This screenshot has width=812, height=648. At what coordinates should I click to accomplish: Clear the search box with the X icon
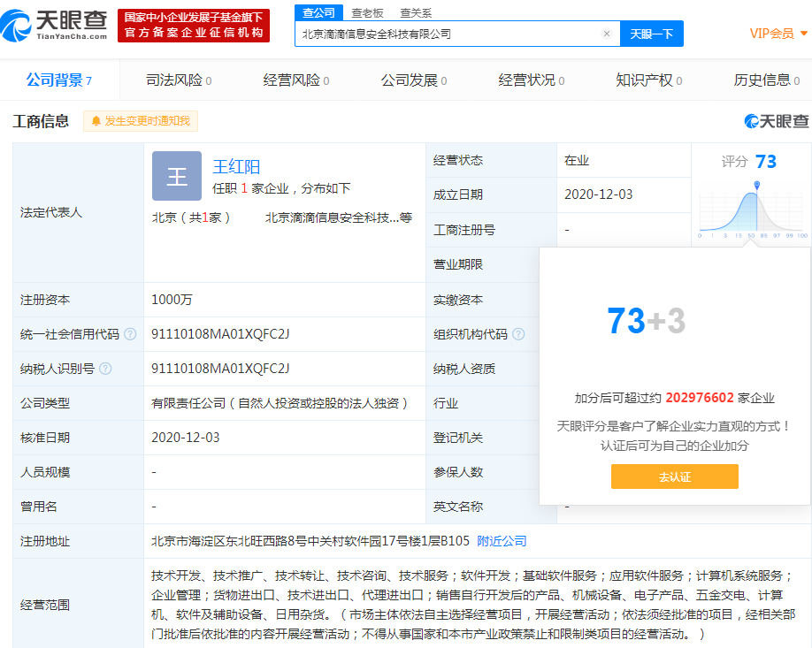(x=607, y=33)
